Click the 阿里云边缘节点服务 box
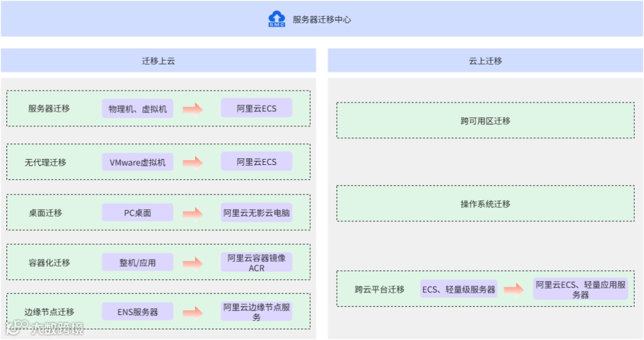 [x=256, y=311]
